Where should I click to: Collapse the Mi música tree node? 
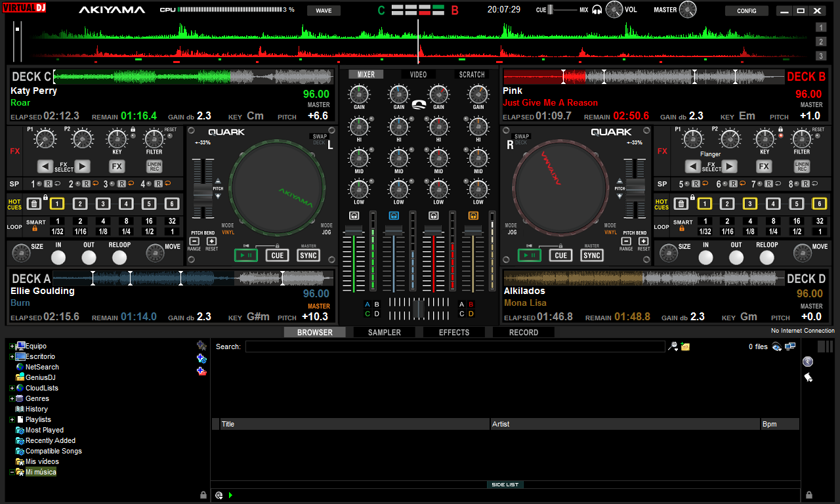click(12, 472)
